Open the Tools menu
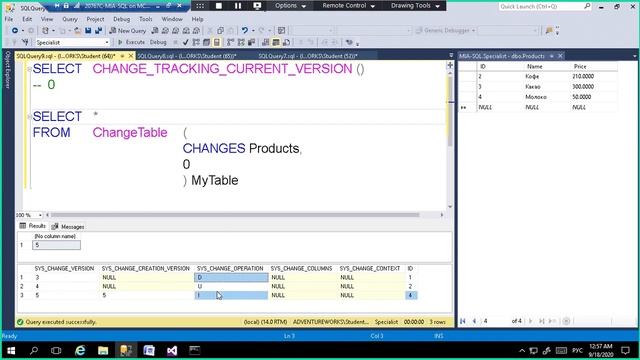 (x=146, y=19)
